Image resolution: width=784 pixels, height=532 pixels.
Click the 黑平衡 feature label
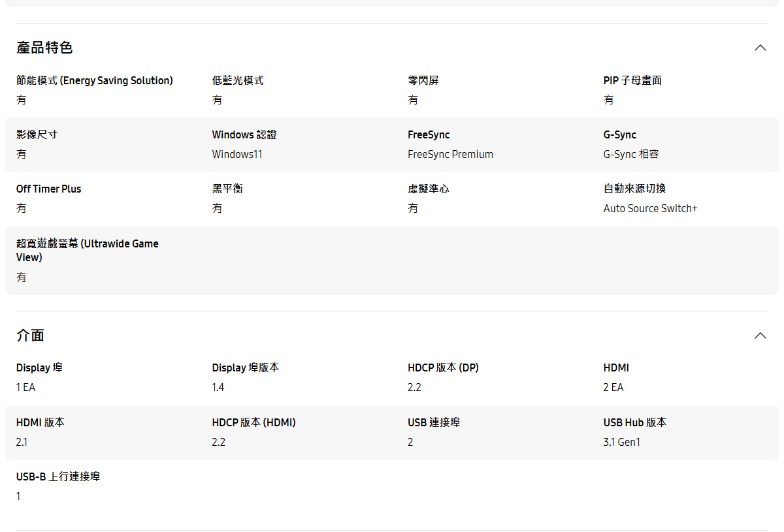point(227,188)
